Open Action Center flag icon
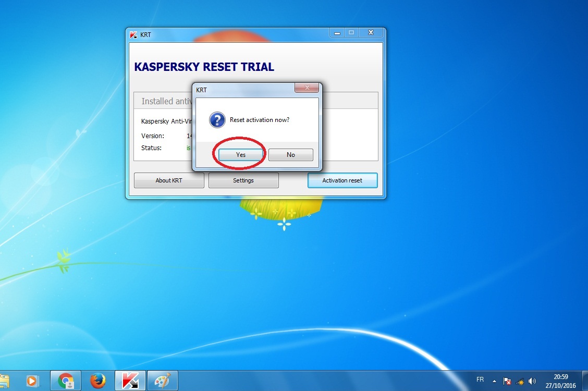Viewport: 588px width, 391px height. [x=507, y=381]
